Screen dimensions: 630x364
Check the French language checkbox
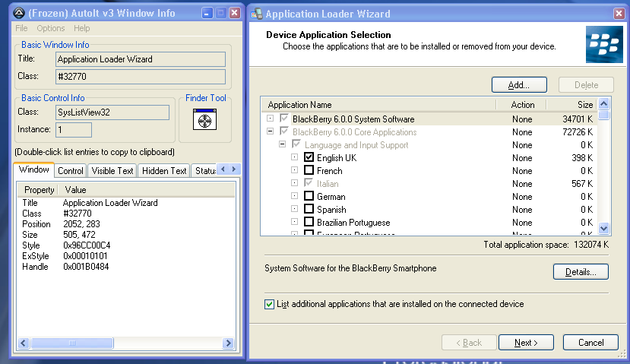coord(309,170)
